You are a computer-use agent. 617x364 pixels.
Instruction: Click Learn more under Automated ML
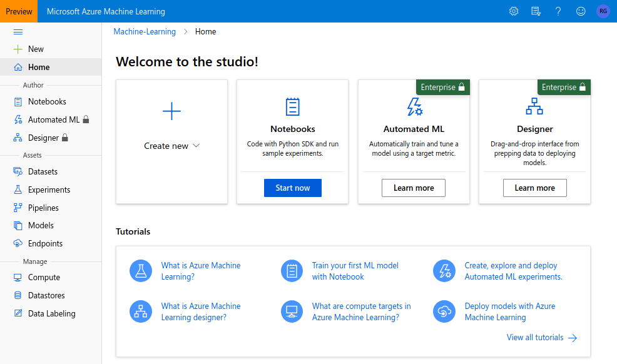pyautogui.click(x=414, y=188)
